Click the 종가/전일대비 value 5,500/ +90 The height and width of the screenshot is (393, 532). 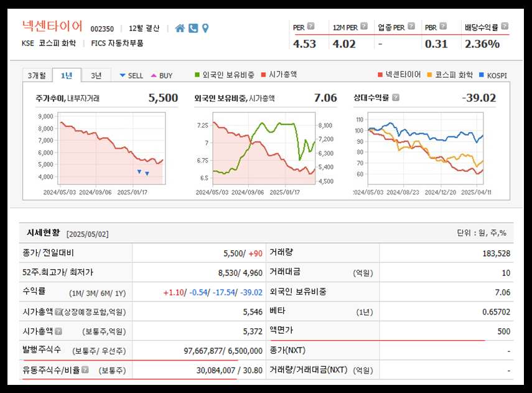tap(243, 253)
